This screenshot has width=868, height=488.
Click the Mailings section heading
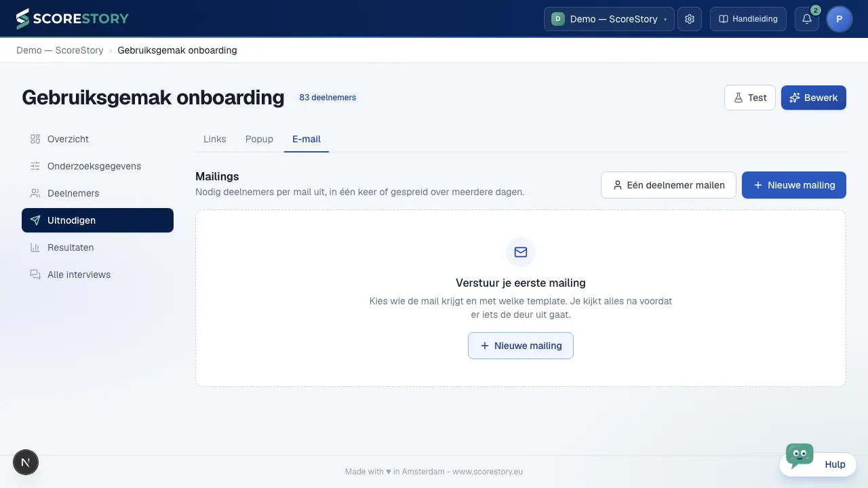(x=217, y=176)
